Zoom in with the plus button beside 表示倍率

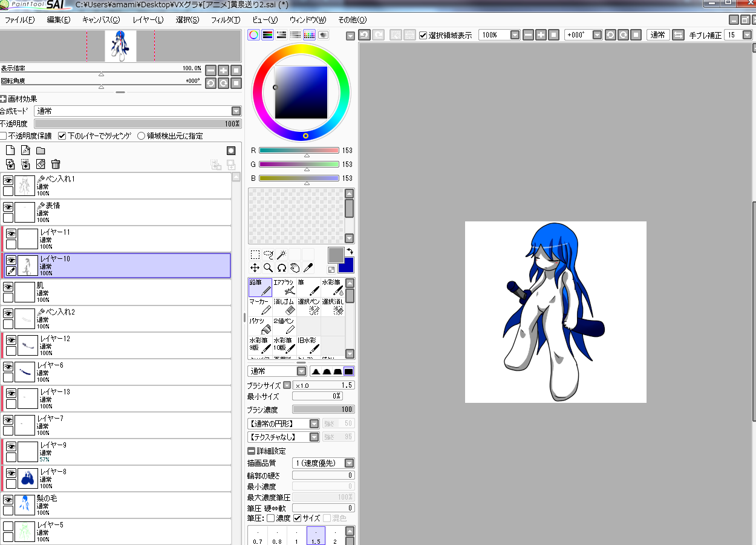click(223, 70)
